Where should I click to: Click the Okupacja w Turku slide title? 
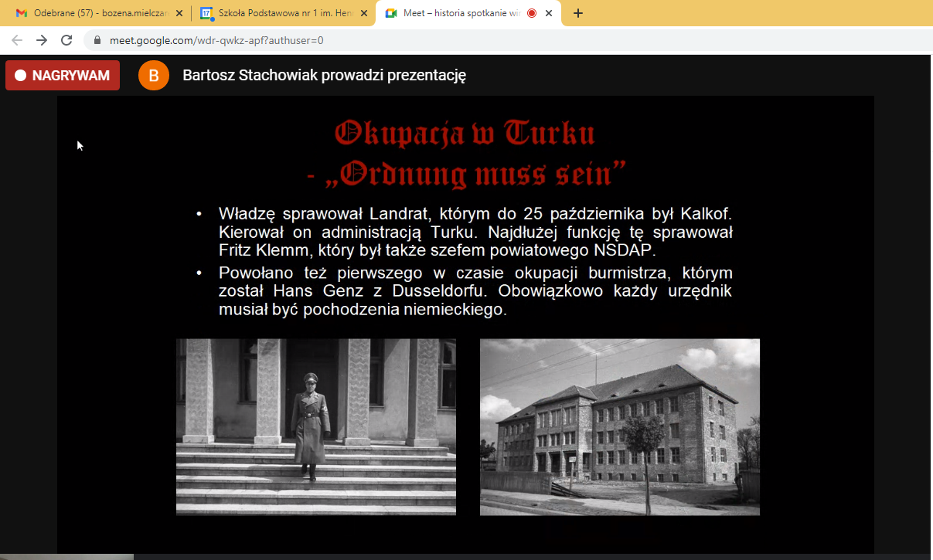click(465, 134)
